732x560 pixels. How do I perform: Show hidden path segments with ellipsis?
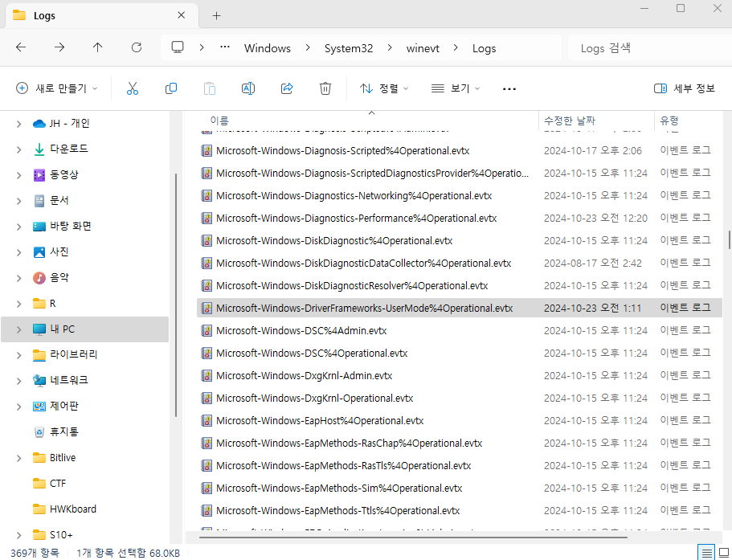pos(225,47)
